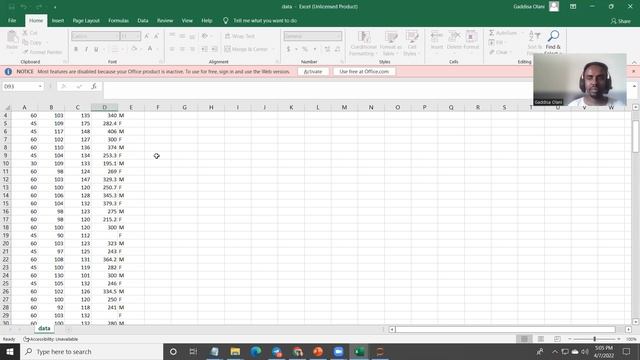Image resolution: width=640 pixels, height=360 pixels.
Task: Click Use free at Office.com button
Action: (364, 71)
